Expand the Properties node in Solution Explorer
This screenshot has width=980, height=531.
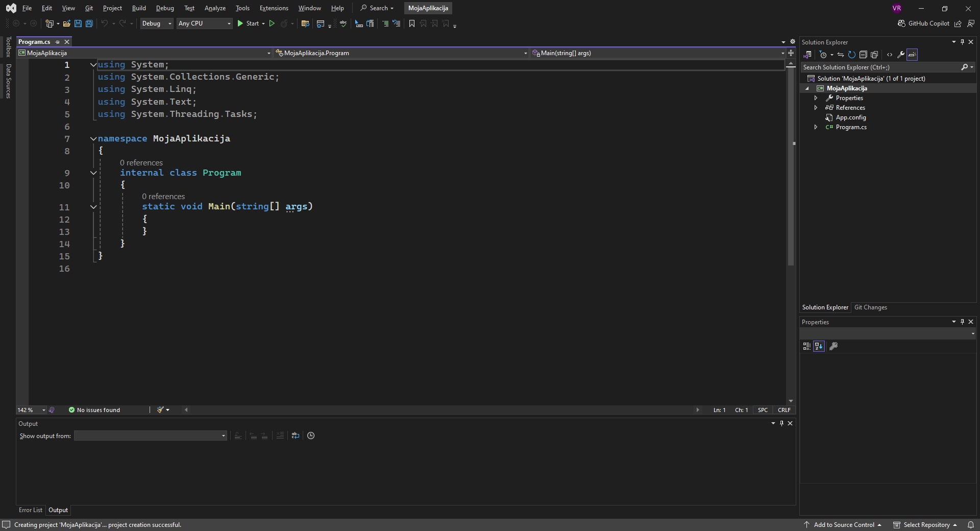816,98
